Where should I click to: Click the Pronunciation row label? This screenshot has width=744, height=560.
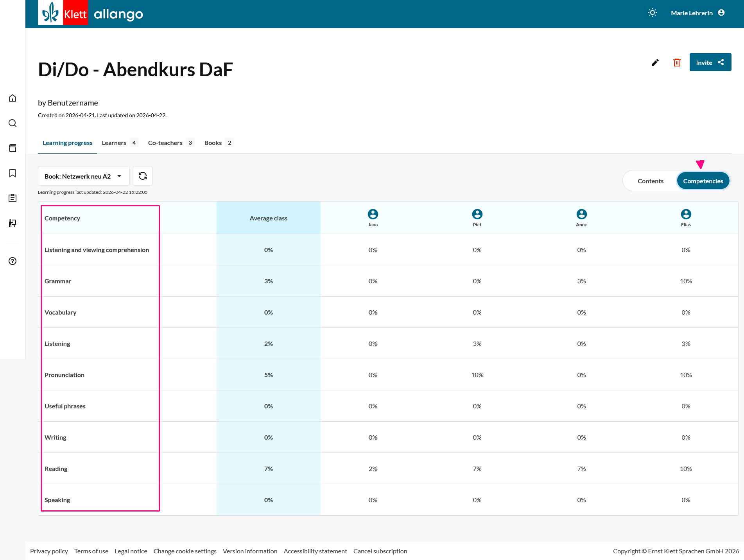[64, 375]
